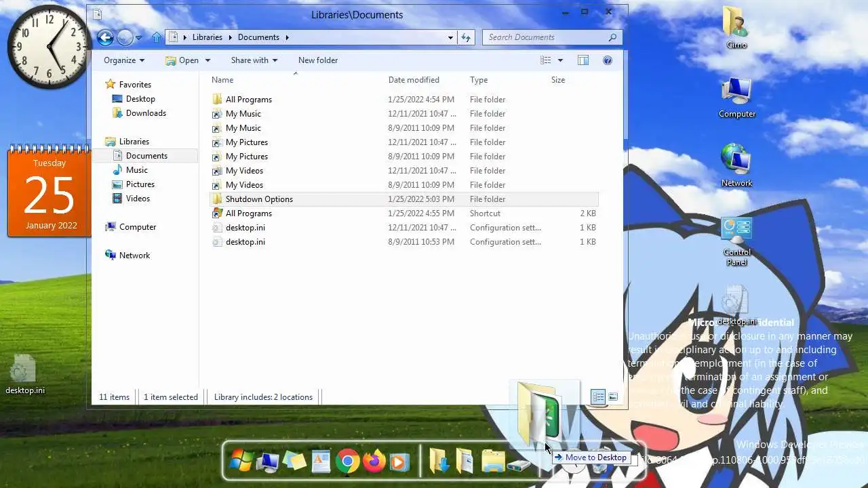
Task: Launch WordPad from dock
Action: point(321,462)
